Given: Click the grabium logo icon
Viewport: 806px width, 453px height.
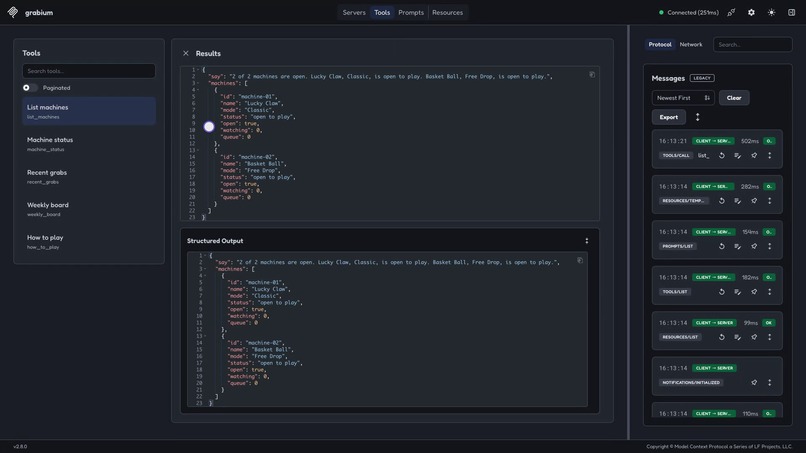Looking at the screenshot, I should (13, 12).
